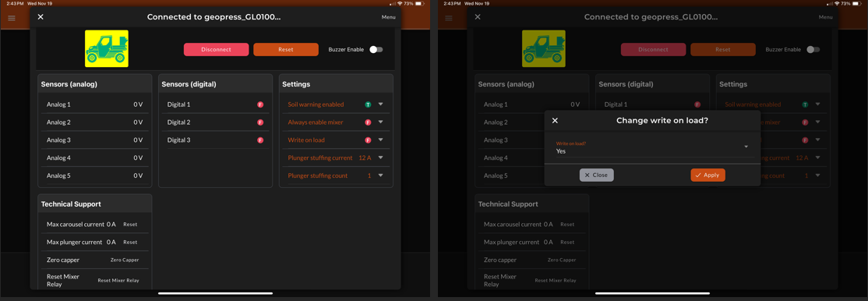The width and height of the screenshot is (868, 301).
Task: Select Analog 1 row in left screenshot
Action: (94, 104)
